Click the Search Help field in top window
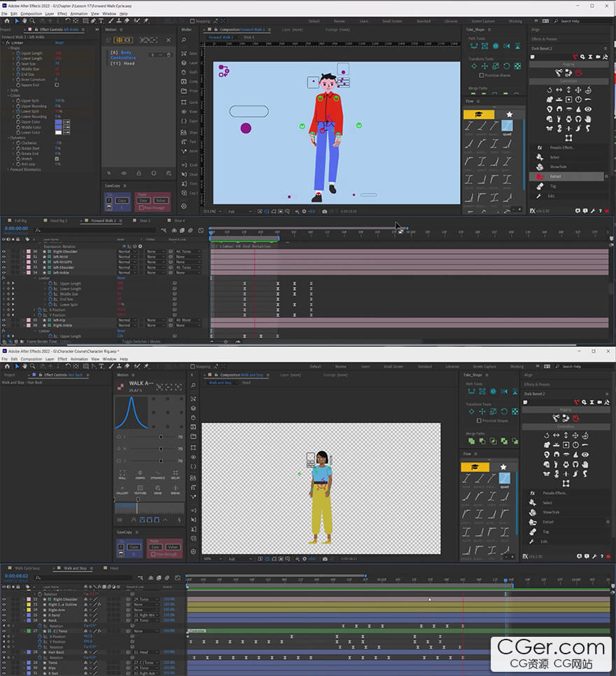Viewport: 616px width, 676px height. point(575,22)
